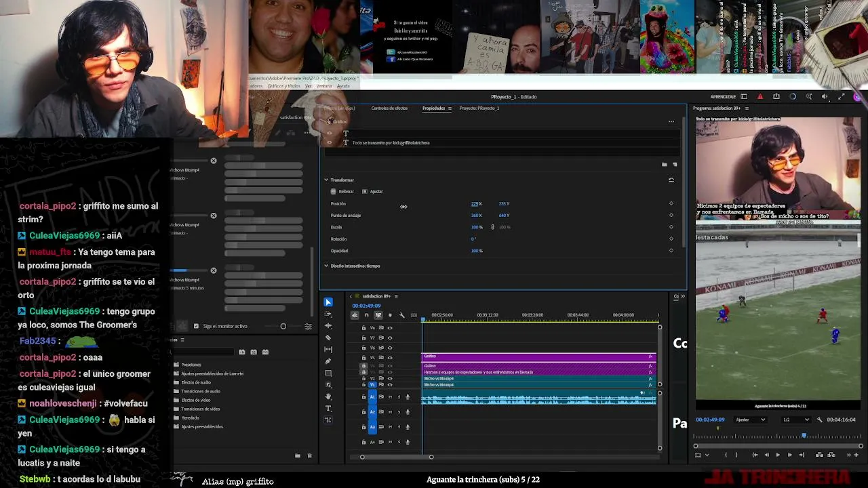Open more options ellipsis in Propiedades panel
Image resolution: width=868 pixels, height=488 pixels.
point(671,121)
